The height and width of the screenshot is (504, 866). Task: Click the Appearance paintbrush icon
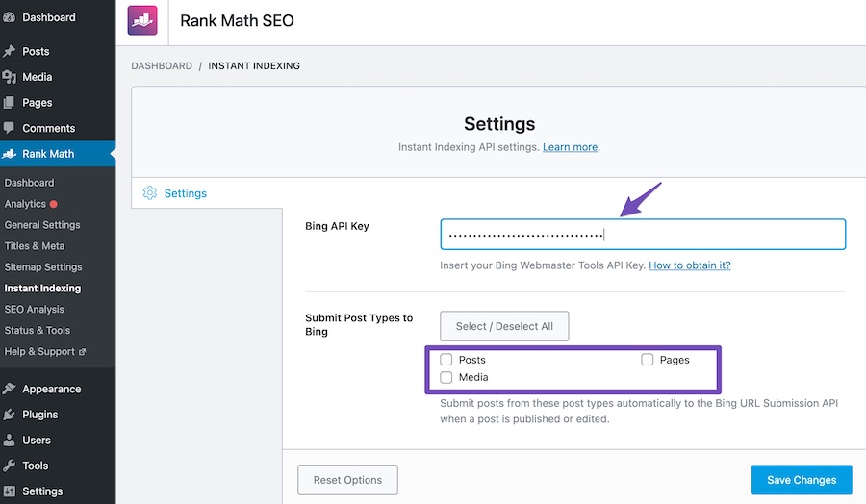[x=9, y=389]
